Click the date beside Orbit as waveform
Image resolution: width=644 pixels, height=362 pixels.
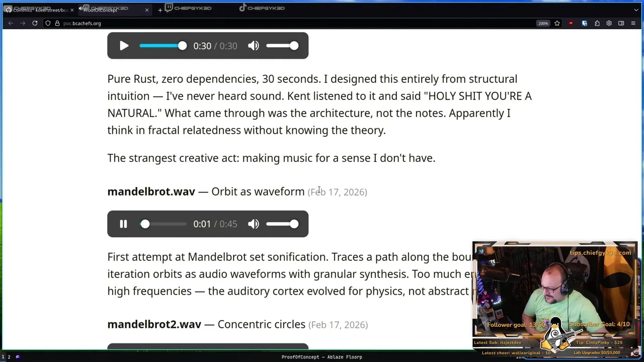[x=338, y=192]
